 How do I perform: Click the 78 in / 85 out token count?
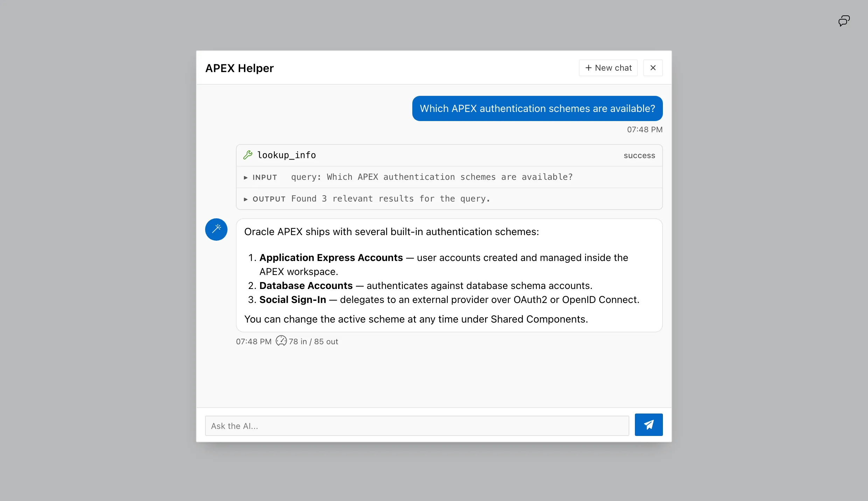[313, 341]
